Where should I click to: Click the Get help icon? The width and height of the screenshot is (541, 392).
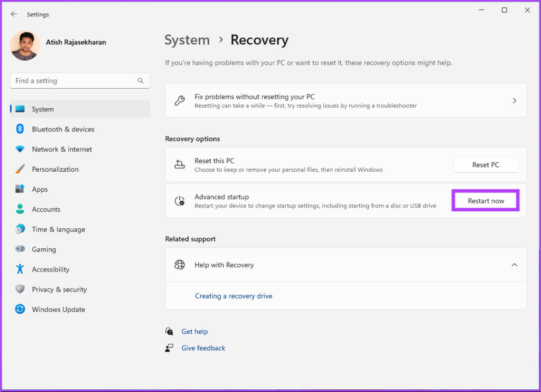[169, 331]
